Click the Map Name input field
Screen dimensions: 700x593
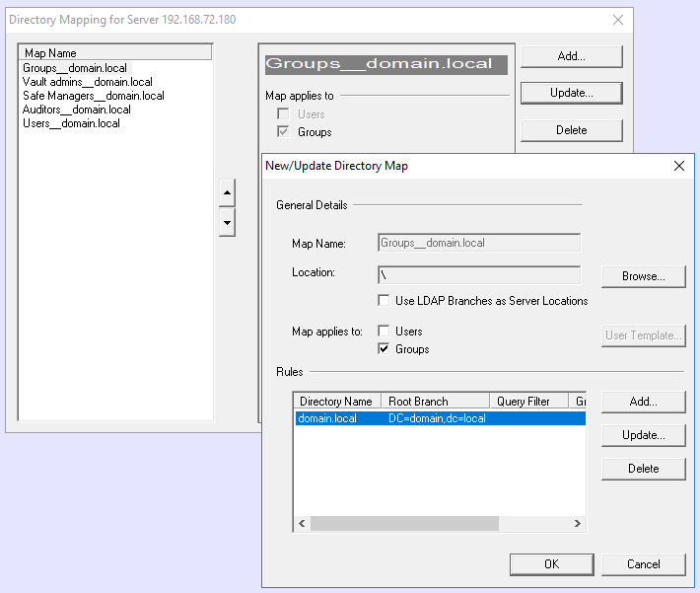(x=479, y=243)
